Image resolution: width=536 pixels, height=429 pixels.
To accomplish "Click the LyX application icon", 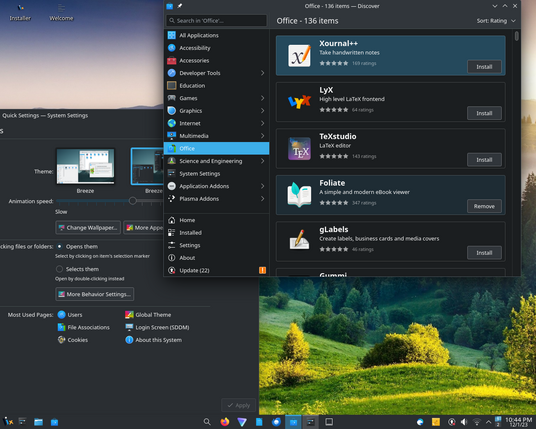I will tap(299, 102).
